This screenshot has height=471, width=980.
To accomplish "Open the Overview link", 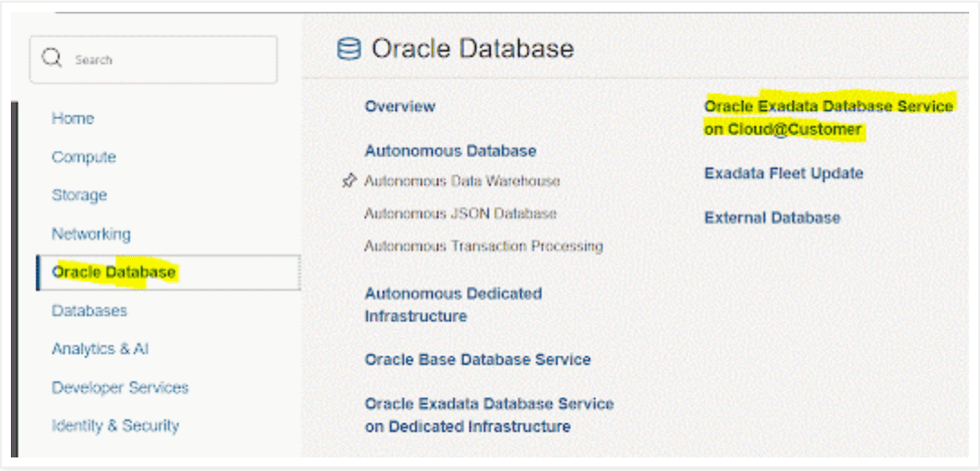I will click(400, 107).
